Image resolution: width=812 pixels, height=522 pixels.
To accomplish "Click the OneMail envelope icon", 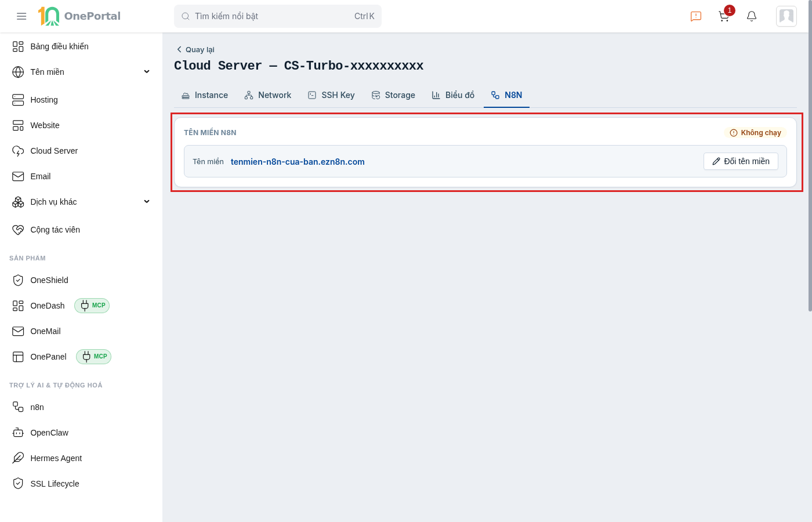I will (x=18, y=331).
